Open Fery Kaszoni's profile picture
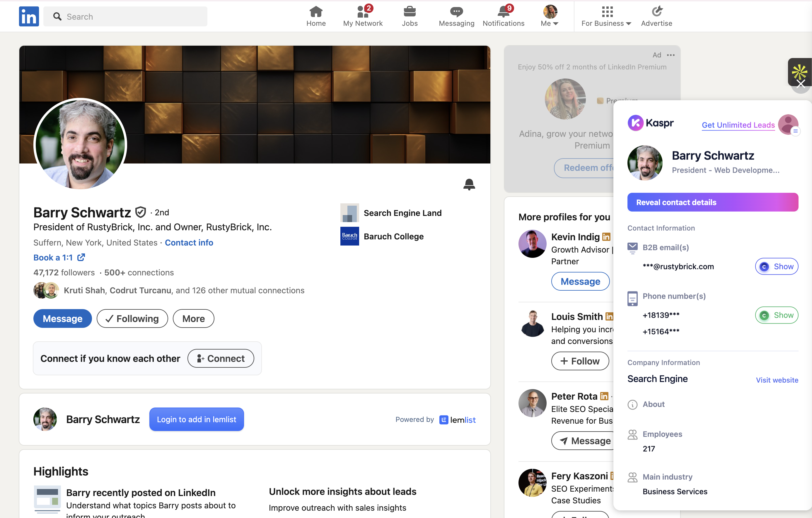 pyautogui.click(x=532, y=483)
